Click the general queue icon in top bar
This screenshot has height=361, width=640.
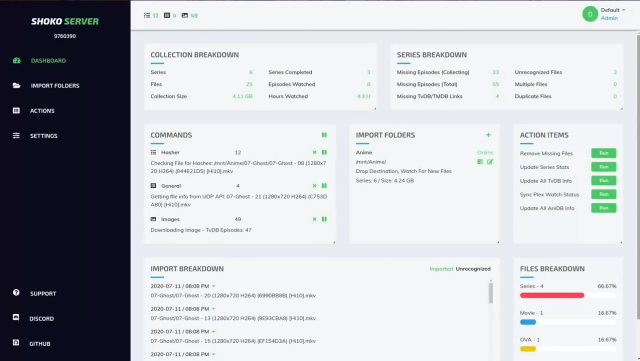[167, 15]
